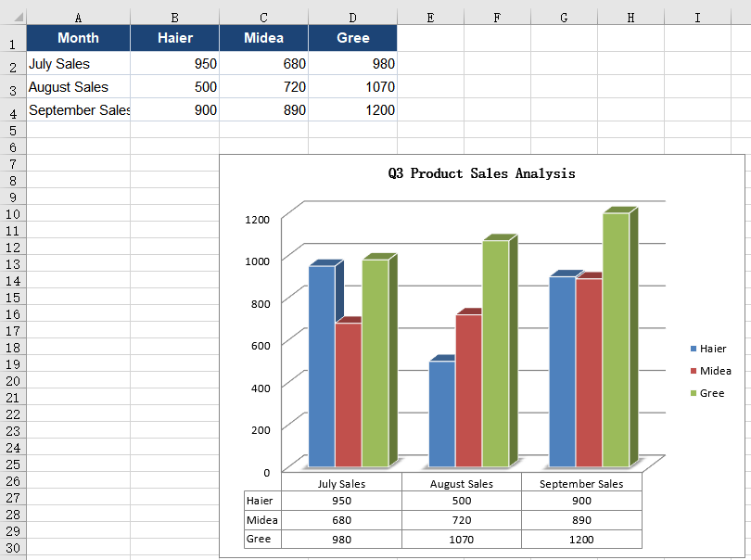Viewport: 751px width, 560px height.
Task: Select row 2 header
Action: (13, 63)
